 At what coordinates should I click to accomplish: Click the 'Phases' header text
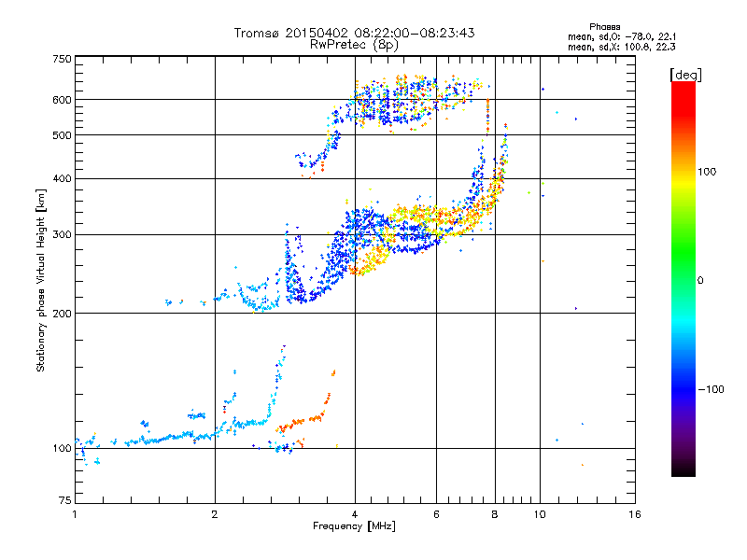point(604,27)
